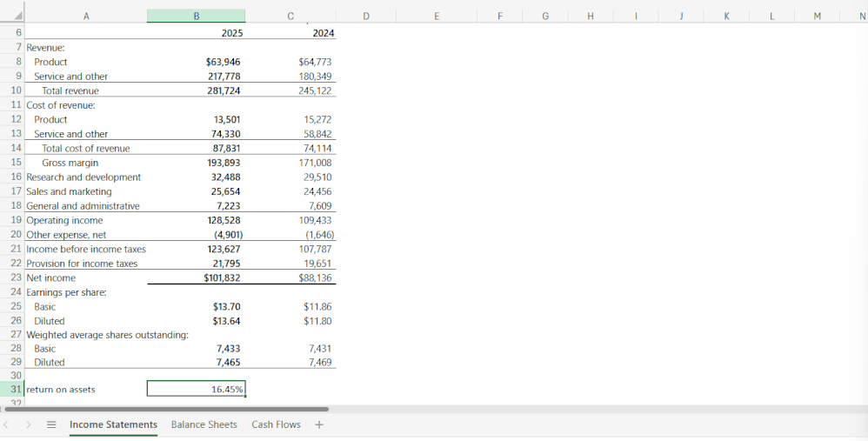Click 'Income before income taxes' label

tap(86, 249)
